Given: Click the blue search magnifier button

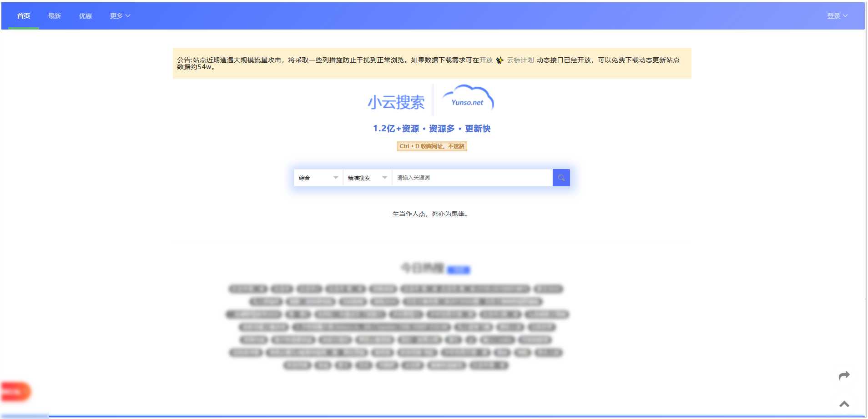Looking at the screenshot, I should click(561, 178).
